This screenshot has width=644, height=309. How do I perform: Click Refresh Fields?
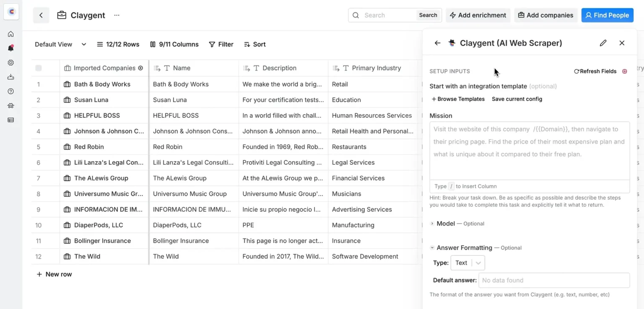click(595, 71)
